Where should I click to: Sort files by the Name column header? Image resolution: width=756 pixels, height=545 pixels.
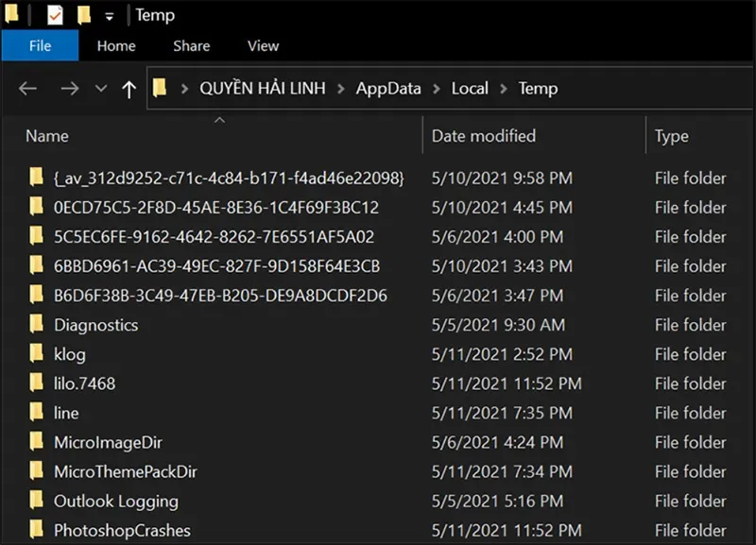[47, 136]
